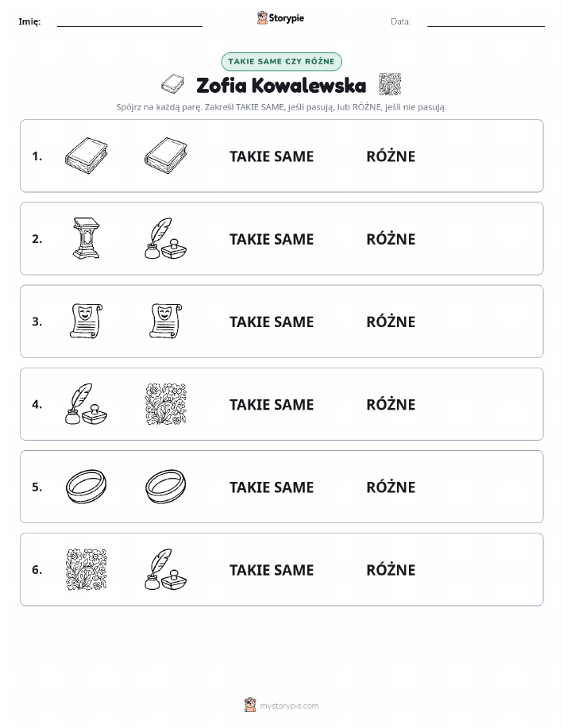The height and width of the screenshot is (728, 563).
Task: Click the Imię name line field
Action: coord(129,21)
